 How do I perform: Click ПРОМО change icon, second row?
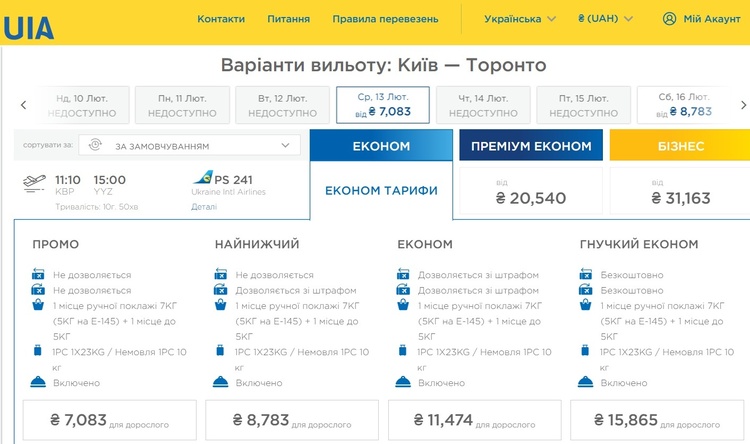(38, 289)
